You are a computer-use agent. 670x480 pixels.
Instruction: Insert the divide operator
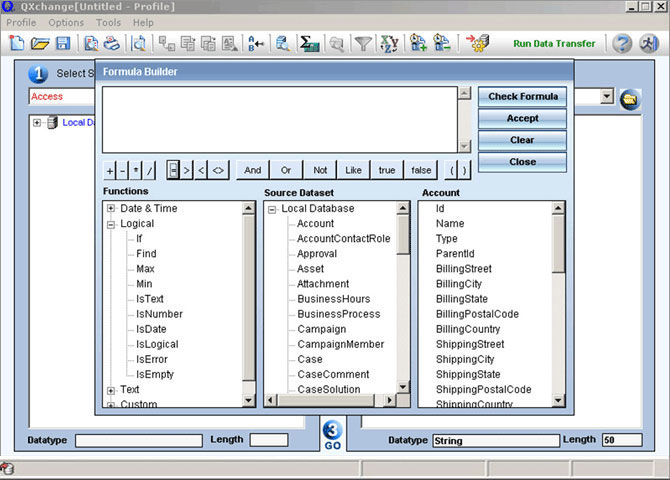pyautogui.click(x=149, y=171)
